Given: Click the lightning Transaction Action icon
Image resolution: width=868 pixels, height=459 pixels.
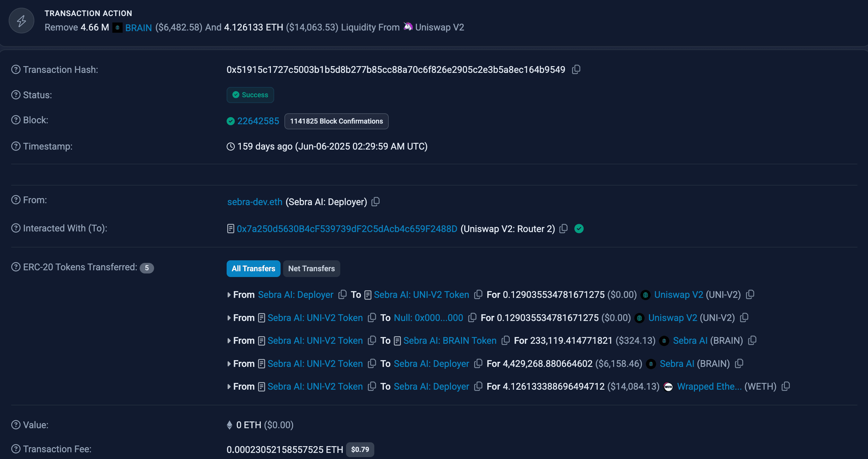Looking at the screenshot, I should [22, 21].
